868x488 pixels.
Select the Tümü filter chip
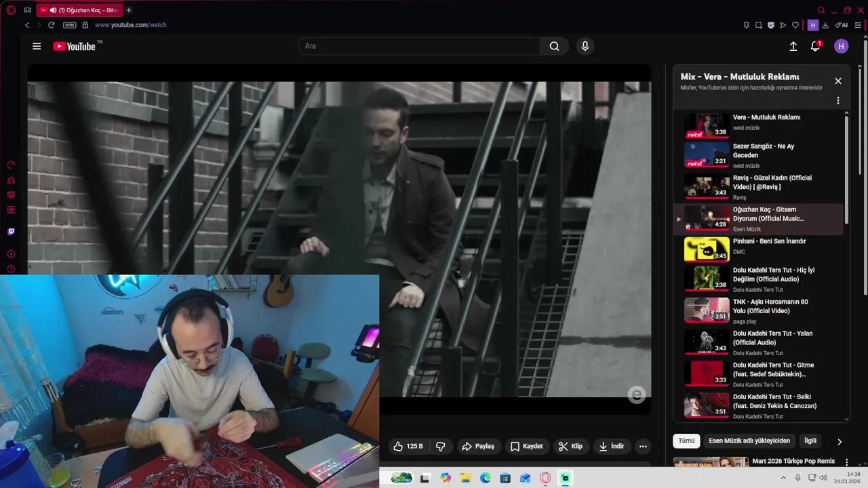click(686, 441)
